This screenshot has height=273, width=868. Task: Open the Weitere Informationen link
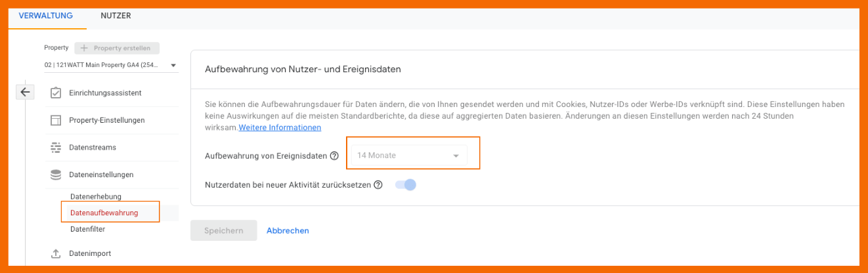coord(280,127)
